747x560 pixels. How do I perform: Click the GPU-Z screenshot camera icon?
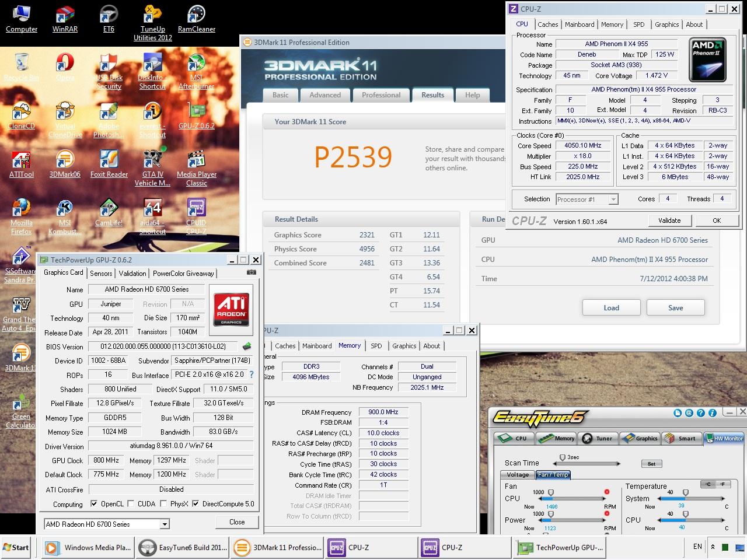coord(252,272)
